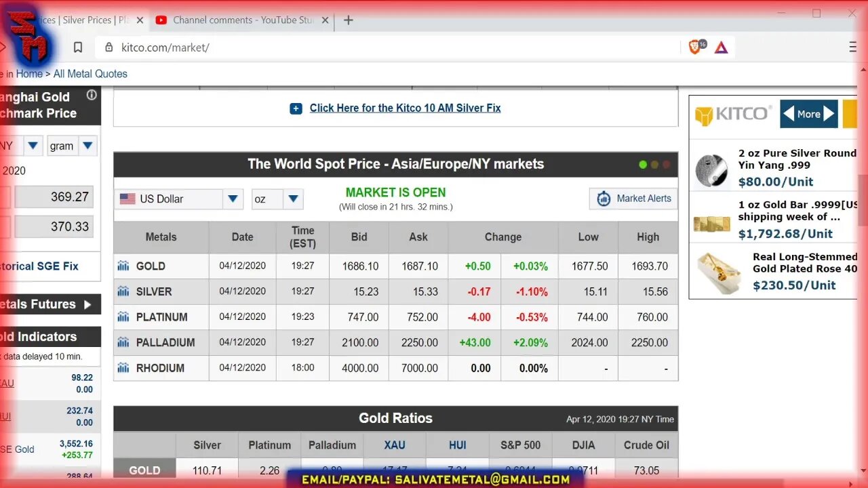
Task: Click the Market Alerts button
Action: pyautogui.click(x=633, y=199)
